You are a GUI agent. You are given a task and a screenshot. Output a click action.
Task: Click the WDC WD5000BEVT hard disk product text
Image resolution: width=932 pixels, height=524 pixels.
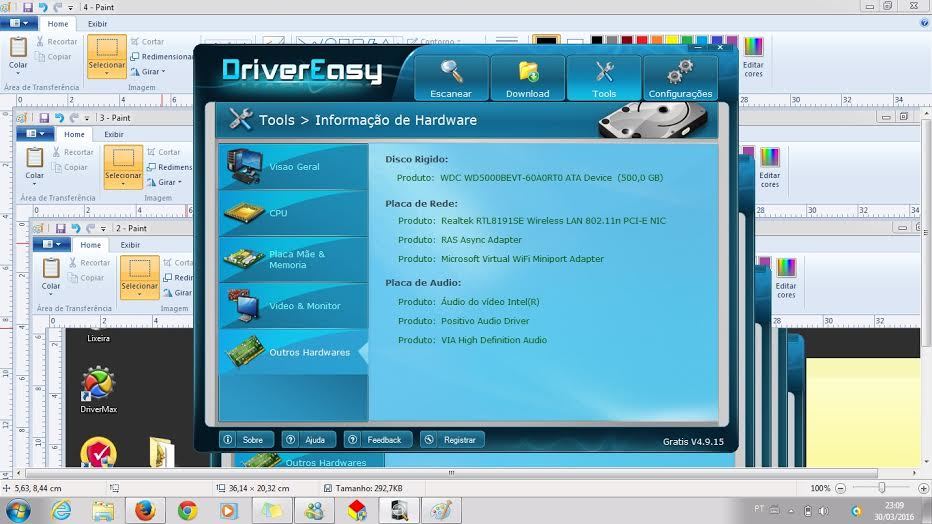[551, 178]
